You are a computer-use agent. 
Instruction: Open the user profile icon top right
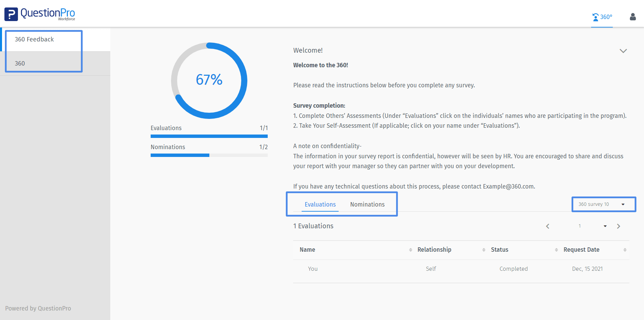coord(632,17)
